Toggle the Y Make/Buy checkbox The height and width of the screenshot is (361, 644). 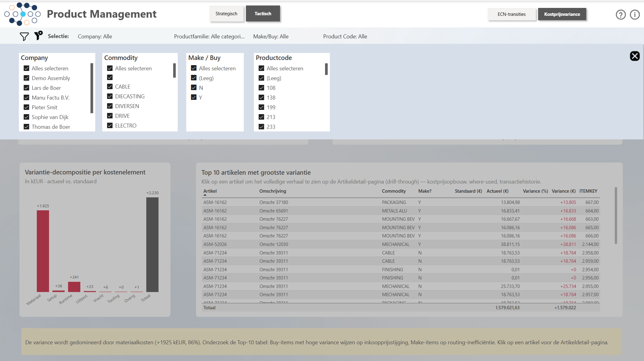(x=194, y=98)
